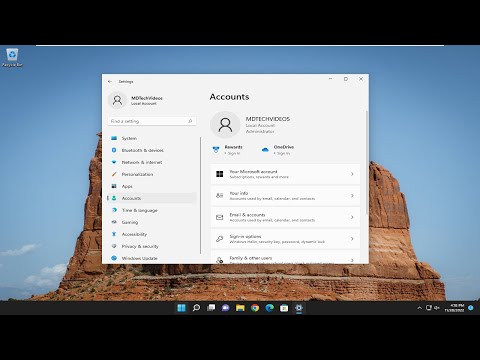Open Accounts page in sidebar
Image resolution: width=480 pixels, height=360 pixels.
pyautogui.click(x=152, y=198)
